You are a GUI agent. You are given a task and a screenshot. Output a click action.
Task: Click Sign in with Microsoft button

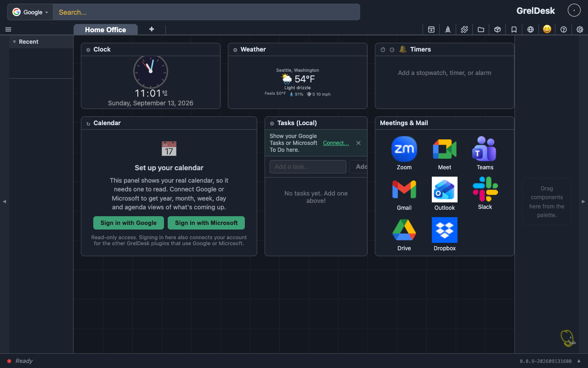click(206, 223)
